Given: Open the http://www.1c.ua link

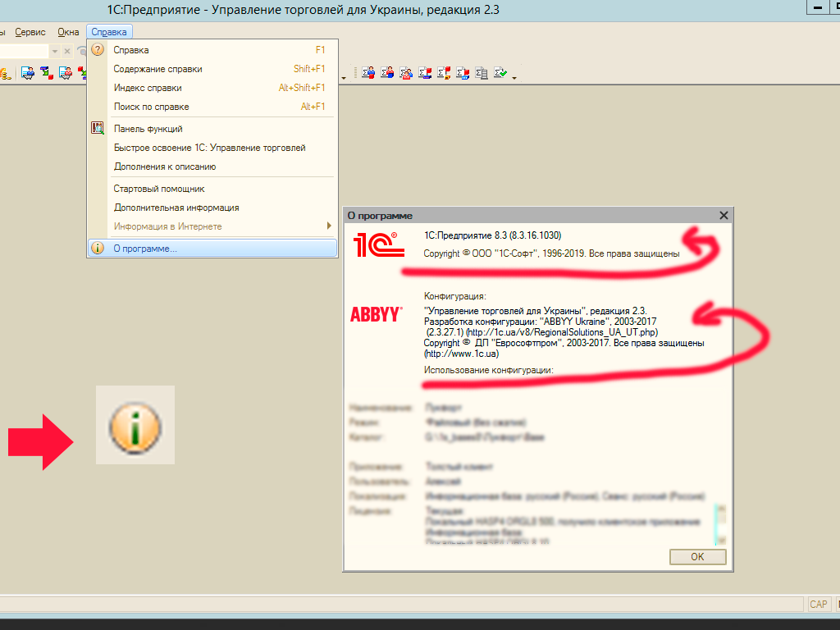Looking at the screenshot, I should pos(461,354).
